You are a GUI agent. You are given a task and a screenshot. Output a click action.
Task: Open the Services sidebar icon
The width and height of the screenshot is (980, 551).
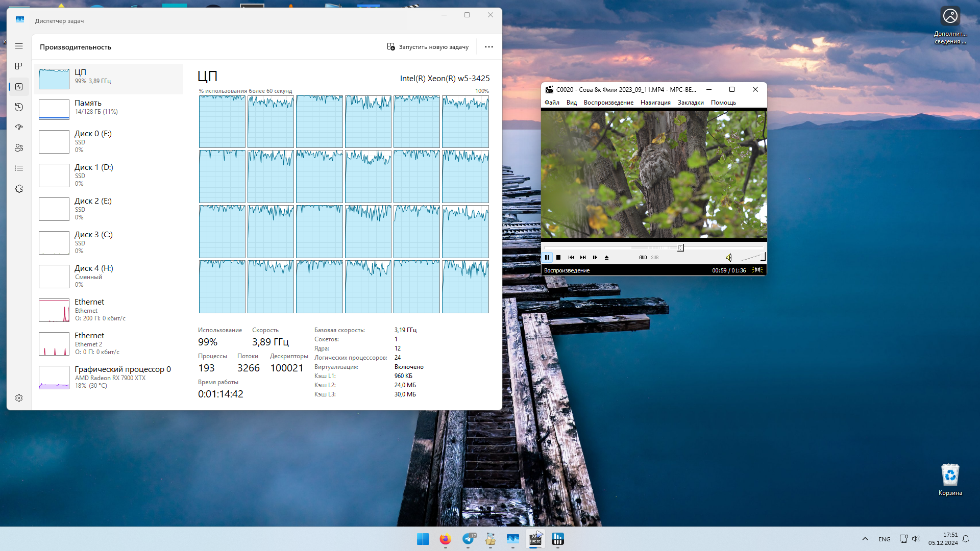[x=19, y=189]
